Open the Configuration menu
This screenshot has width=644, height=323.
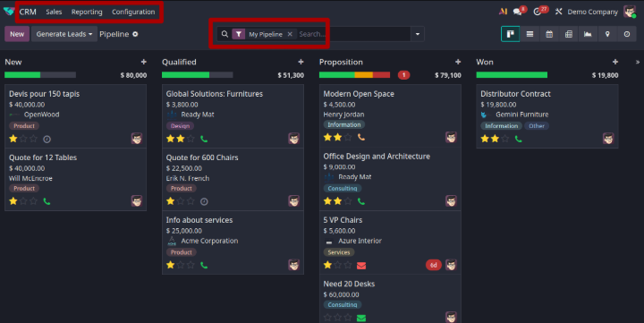[133, 12]
